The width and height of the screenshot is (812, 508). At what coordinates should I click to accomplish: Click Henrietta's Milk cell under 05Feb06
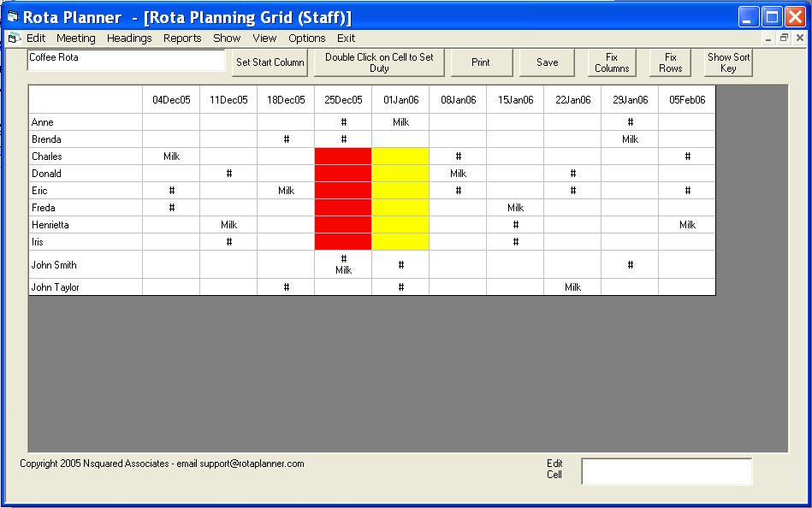(687, 225)
